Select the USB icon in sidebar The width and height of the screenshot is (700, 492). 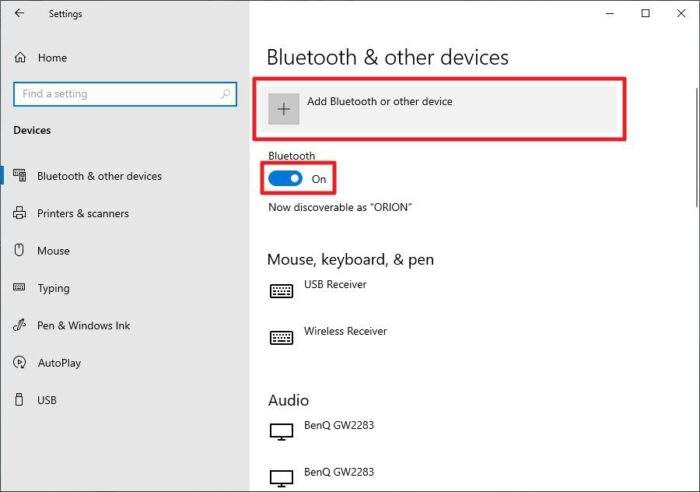click(19, 400)
